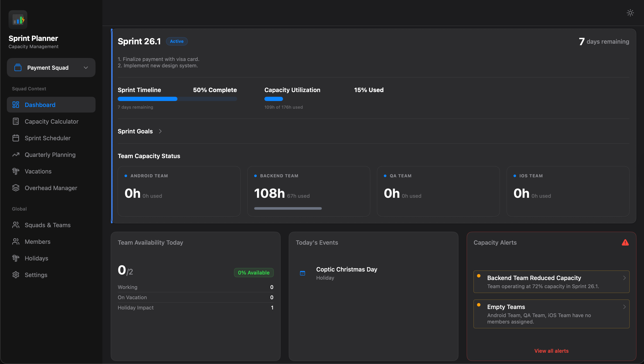Image resolution: width=644 pixels, height=364 pixels.
Task: Toggle light mode with the sun icon
Action: 630,13
